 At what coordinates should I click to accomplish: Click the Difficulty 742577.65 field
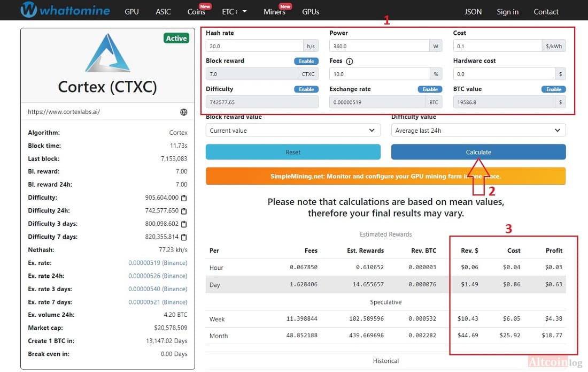[x=262, y=102]
